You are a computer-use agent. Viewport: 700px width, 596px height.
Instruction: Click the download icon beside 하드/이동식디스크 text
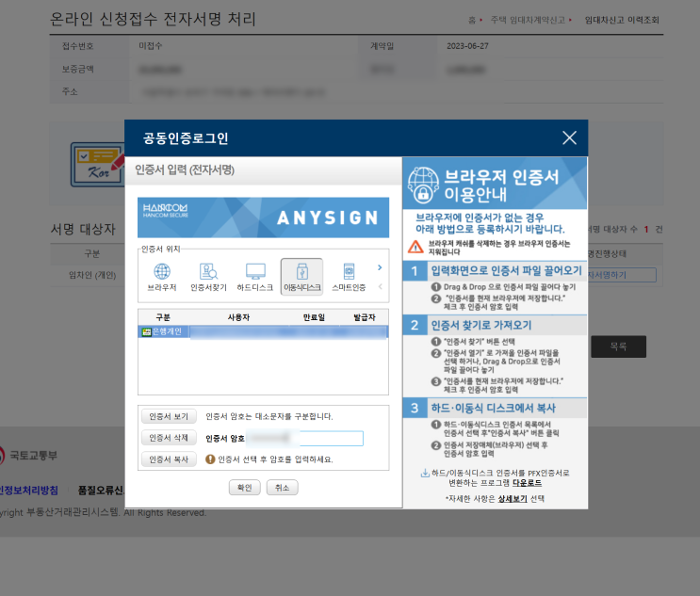[425, 473]
